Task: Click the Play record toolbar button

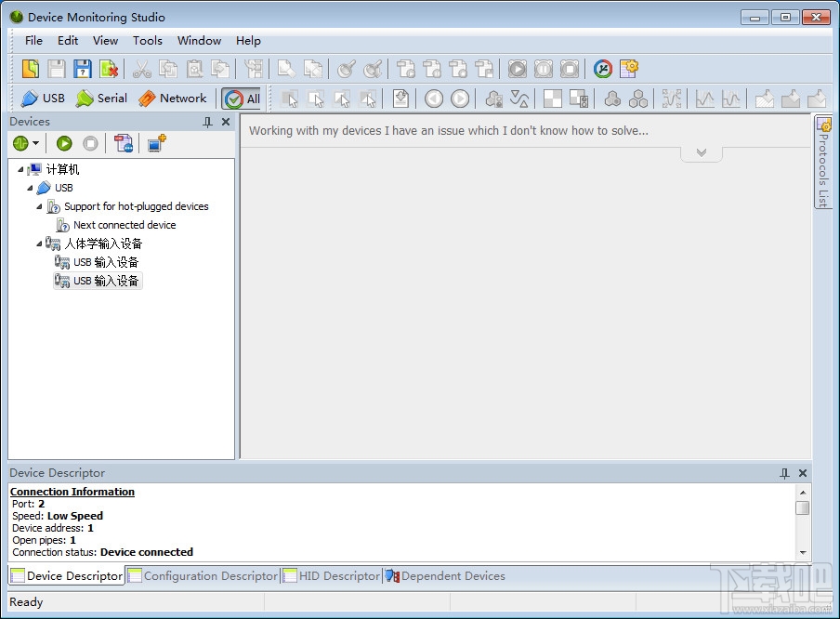Action: 517,69
